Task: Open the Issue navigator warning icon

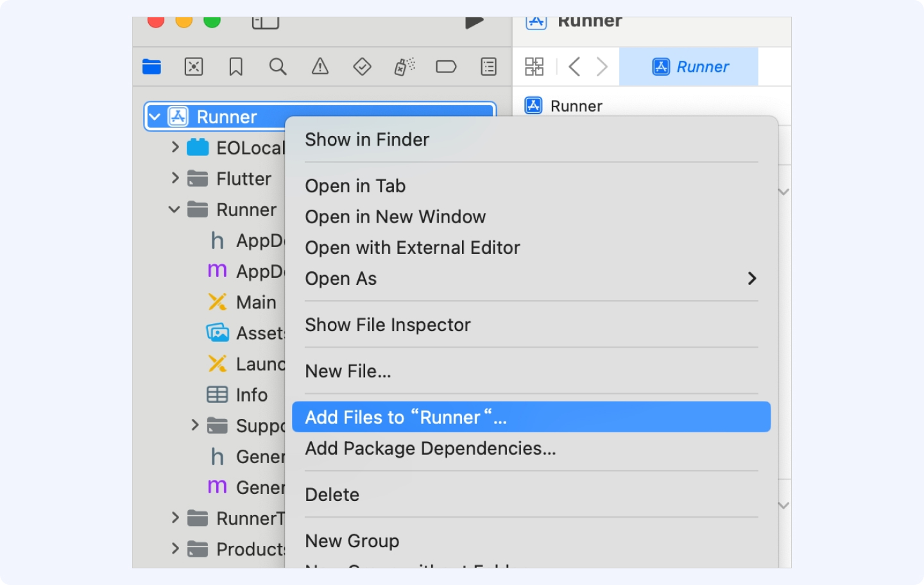Action: pyautogui.click(x=320, y=67)
